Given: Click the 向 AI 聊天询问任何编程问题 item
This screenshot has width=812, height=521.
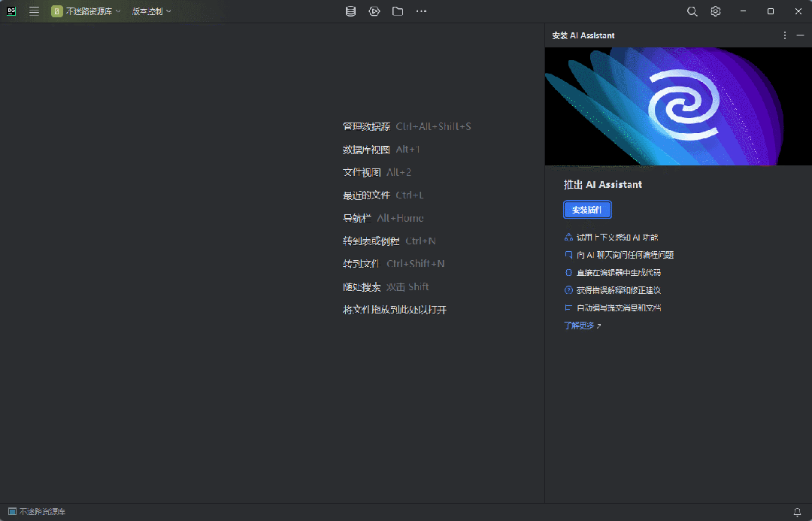Looking at the screenshot, I should click(x=625, y=255).
